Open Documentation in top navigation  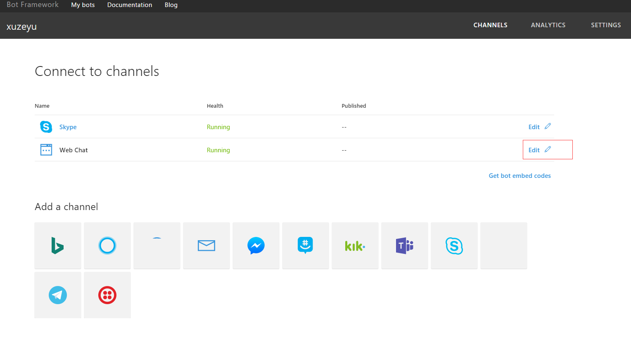pos(130,5)
